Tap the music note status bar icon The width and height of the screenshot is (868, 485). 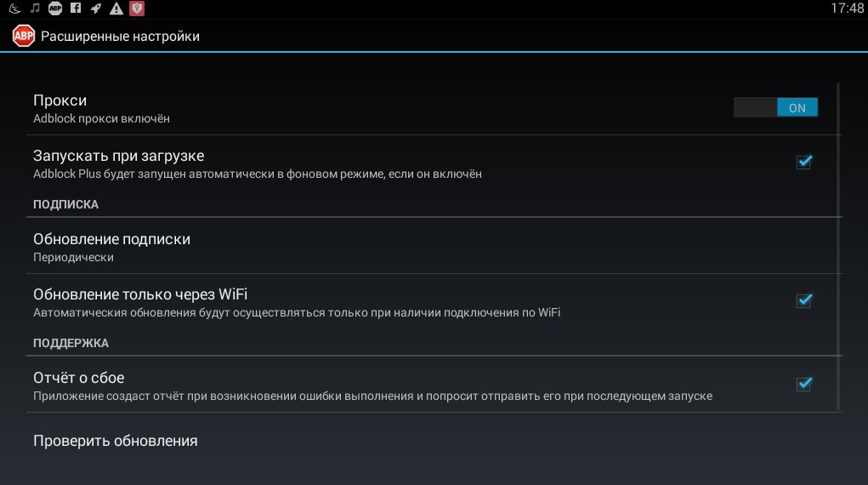click(35, 9)
